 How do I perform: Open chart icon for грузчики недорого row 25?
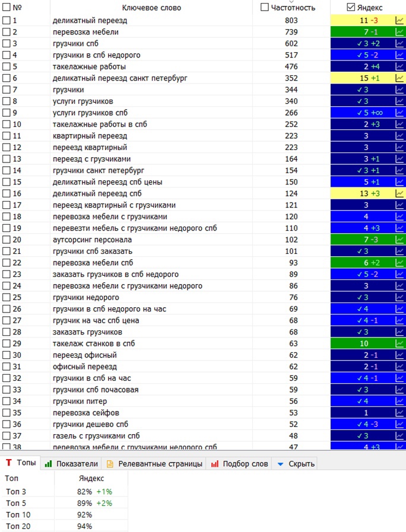pyautogui.click(x=399, y=297)
